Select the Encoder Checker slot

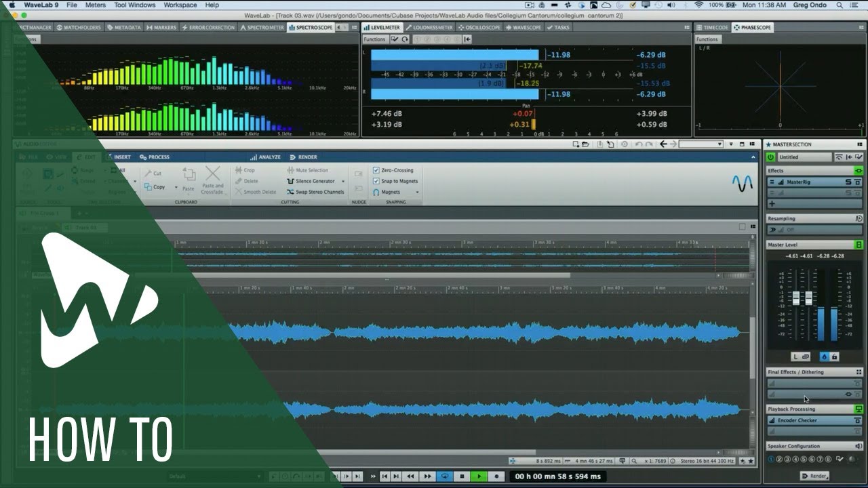(814, 420)
